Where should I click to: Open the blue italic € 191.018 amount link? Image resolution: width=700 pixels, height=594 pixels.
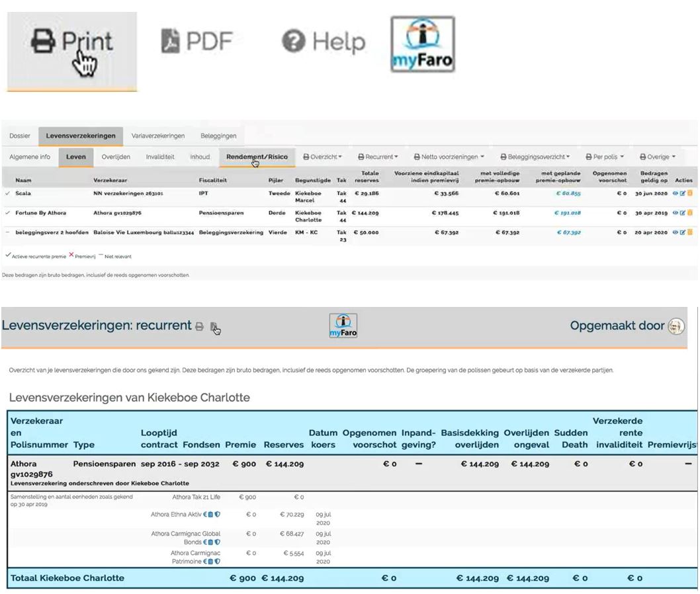[568, 213]
